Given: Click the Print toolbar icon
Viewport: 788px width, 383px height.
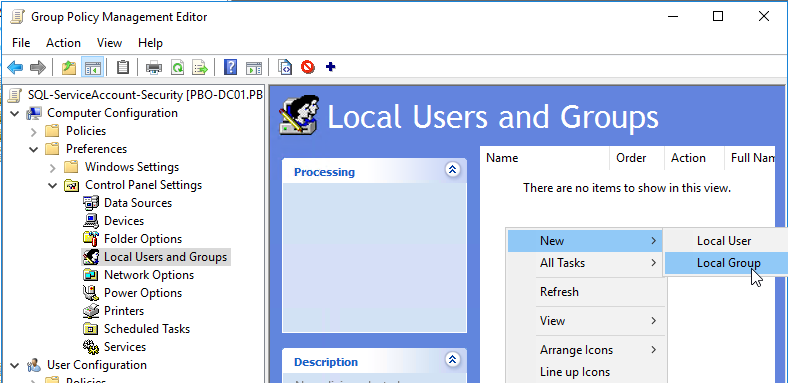Looking at the screenshot, I should tap(154, 67).
